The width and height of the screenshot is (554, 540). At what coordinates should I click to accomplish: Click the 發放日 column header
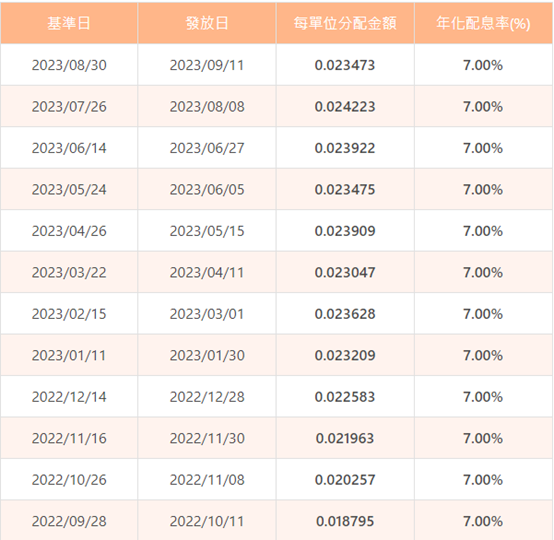coord(207,23)
